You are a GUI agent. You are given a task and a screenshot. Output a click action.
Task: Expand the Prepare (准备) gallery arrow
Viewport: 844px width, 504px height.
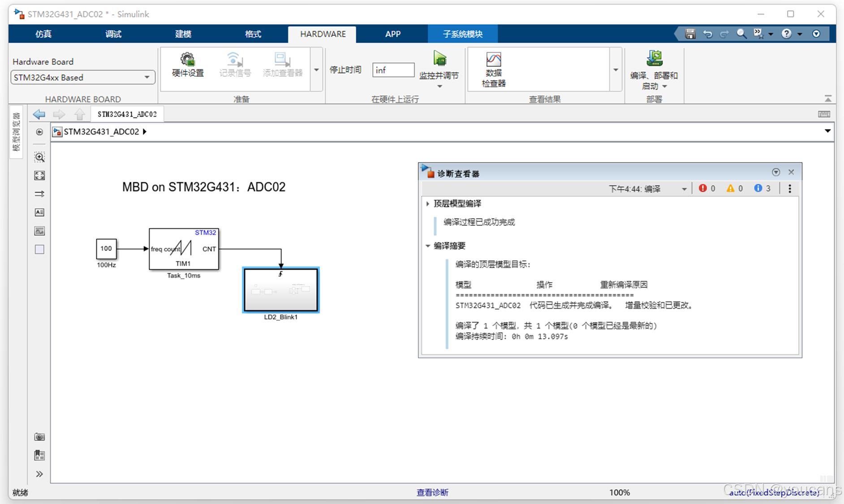click(x=316, y=70)
